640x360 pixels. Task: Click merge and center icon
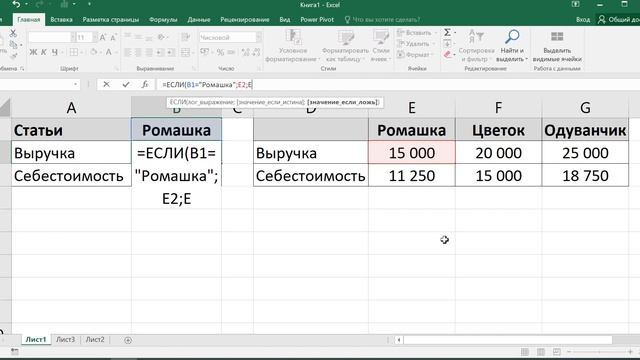pyautogui.click(x=186, y=52)
